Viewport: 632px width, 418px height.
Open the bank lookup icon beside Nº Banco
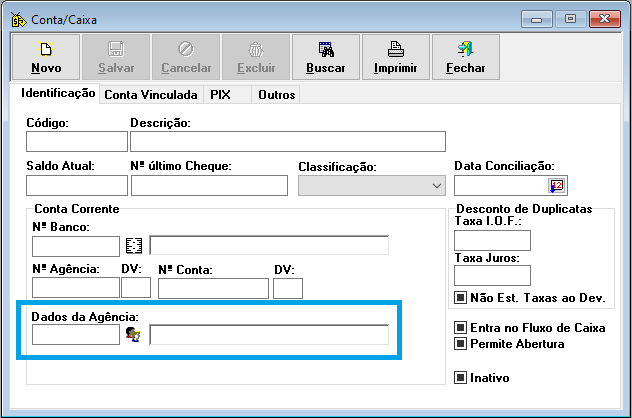[135, 246]
